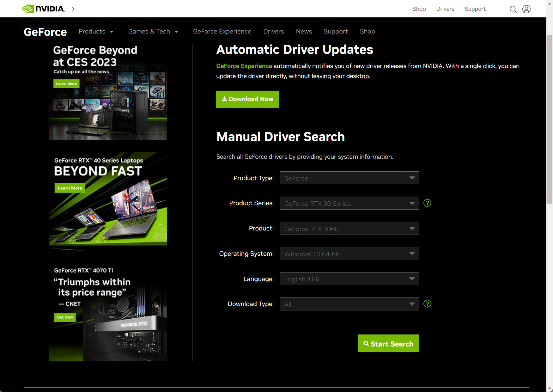Expand the Games & Tech menu
553x392 pixels.
coord(153,32)
